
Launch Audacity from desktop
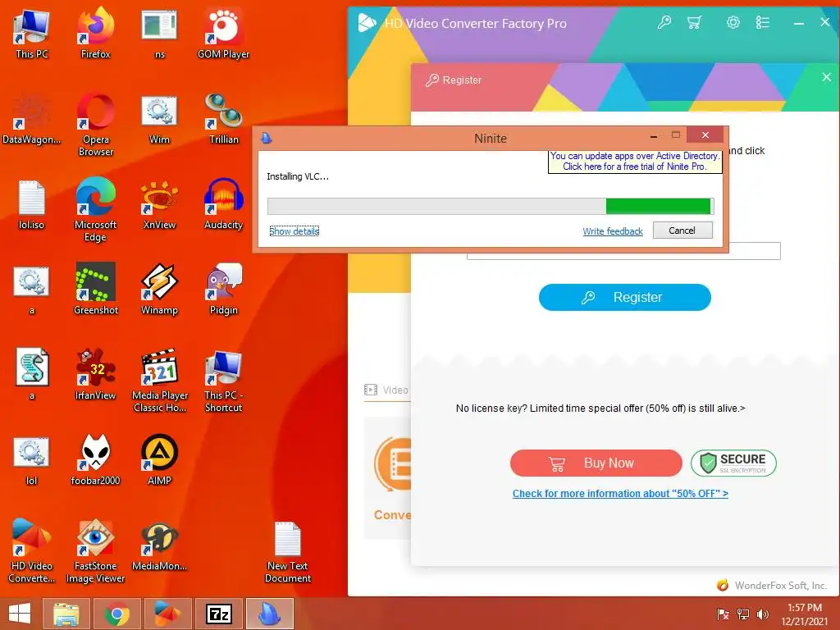223,204
